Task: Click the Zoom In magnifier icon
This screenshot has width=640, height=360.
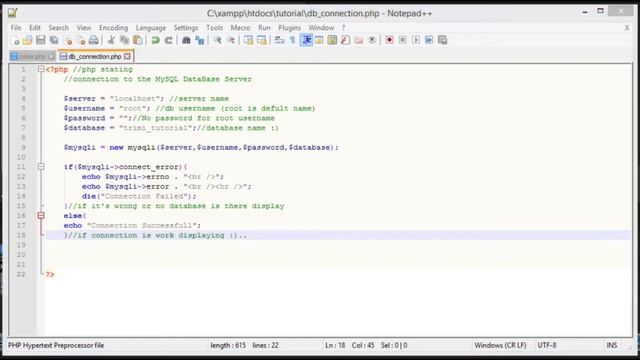Action: coord(217,40)
